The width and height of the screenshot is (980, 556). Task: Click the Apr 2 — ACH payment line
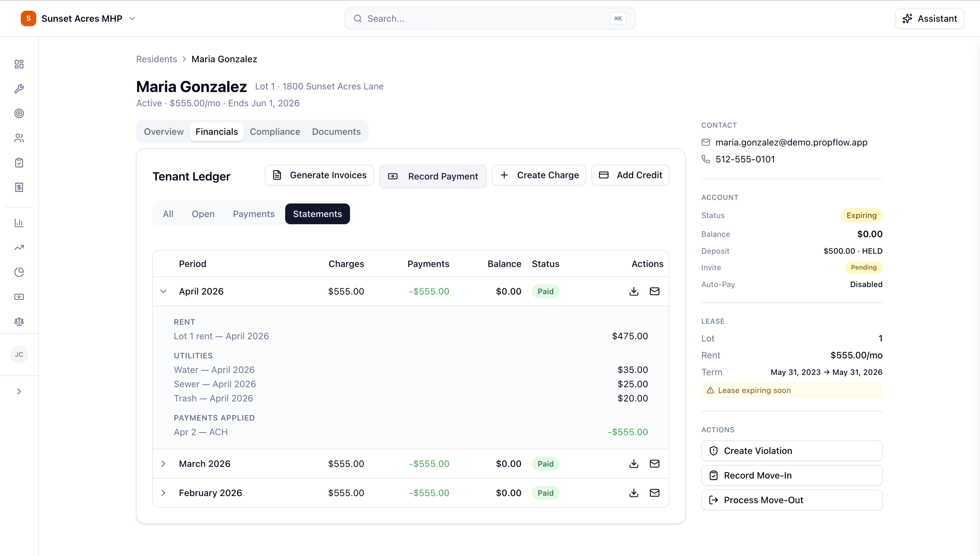click(411, 432)
